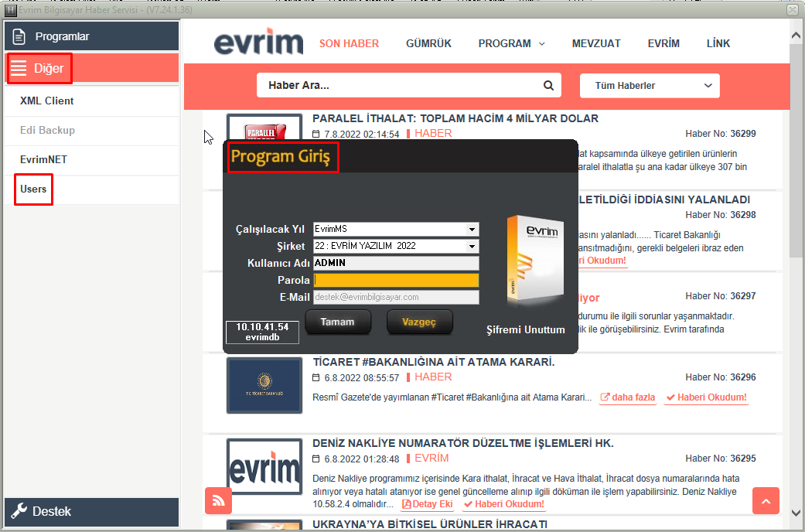Screen dimensions: 805x532
Task: Click the Haber No: 36296 text
Action: [x=721, y=377]
